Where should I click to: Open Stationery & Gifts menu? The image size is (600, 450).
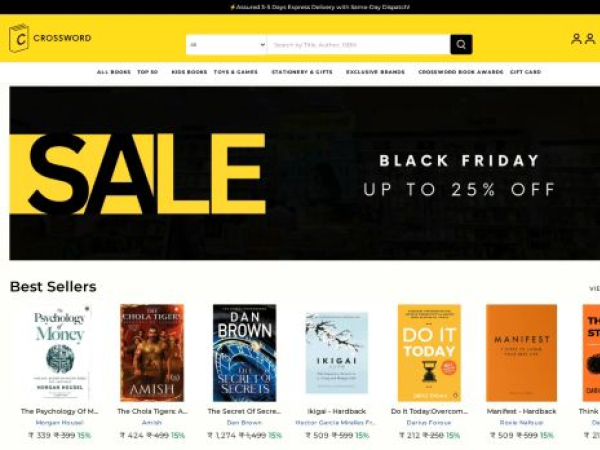click(x=302, y=72)
